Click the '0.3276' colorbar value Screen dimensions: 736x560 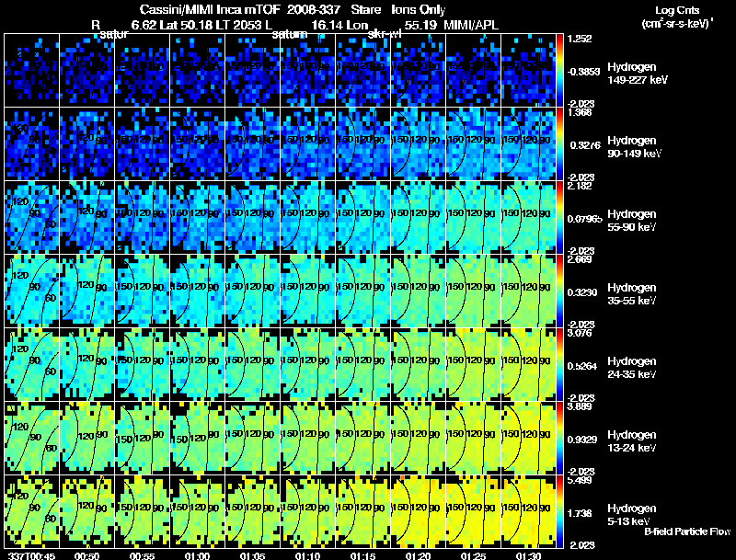click(x=585, y=145)
